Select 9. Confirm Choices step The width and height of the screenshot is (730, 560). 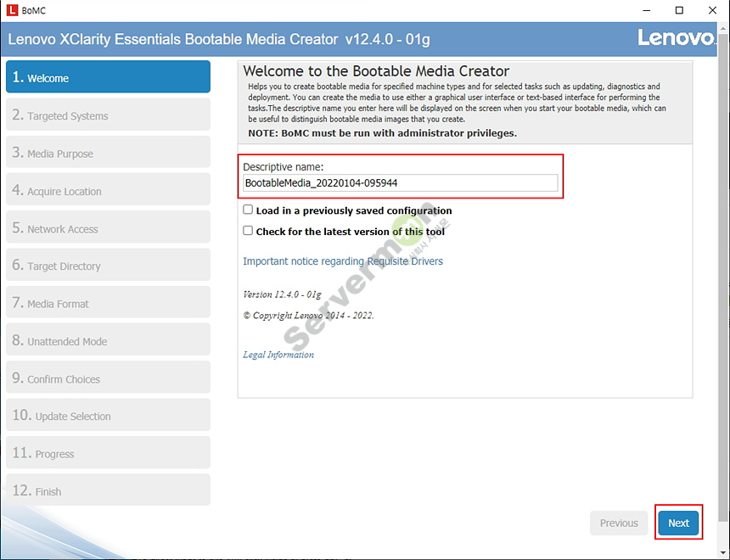click(x=108, y=378)
